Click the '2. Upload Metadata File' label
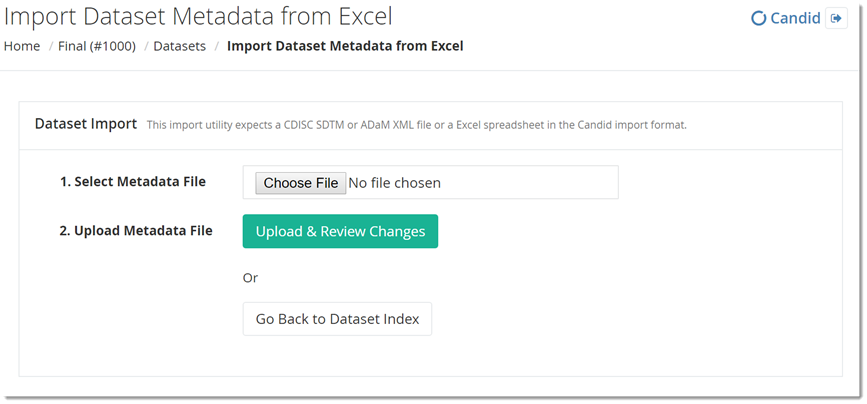Image resolution: width=867 pixels, height=404 pixels. click(x=136, y=231)
